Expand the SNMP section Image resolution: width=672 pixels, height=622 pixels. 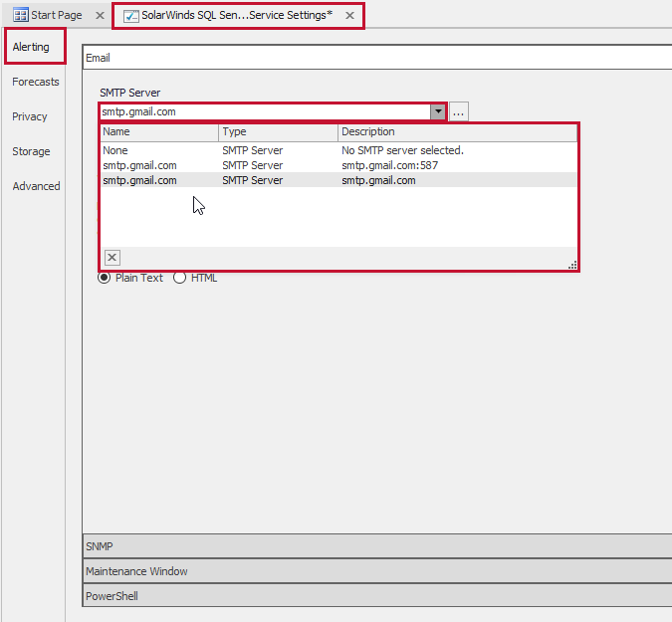(377, 546)
